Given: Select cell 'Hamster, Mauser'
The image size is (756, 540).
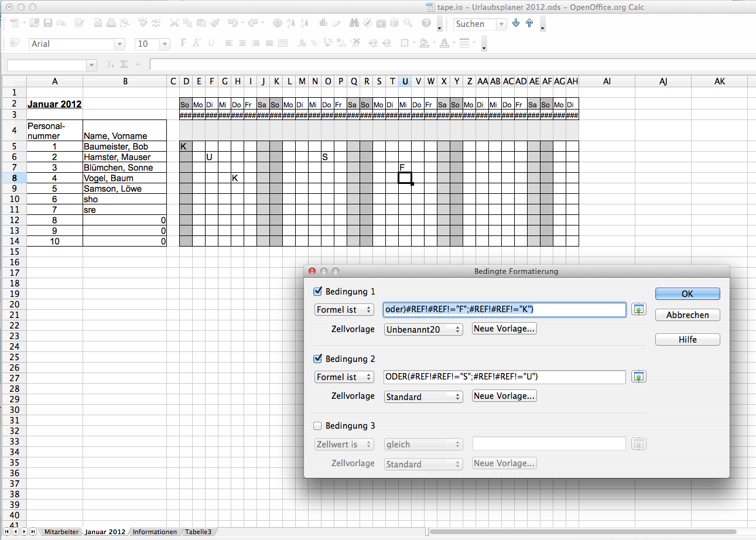Looking at the screenshot, I should coord(125,157).
